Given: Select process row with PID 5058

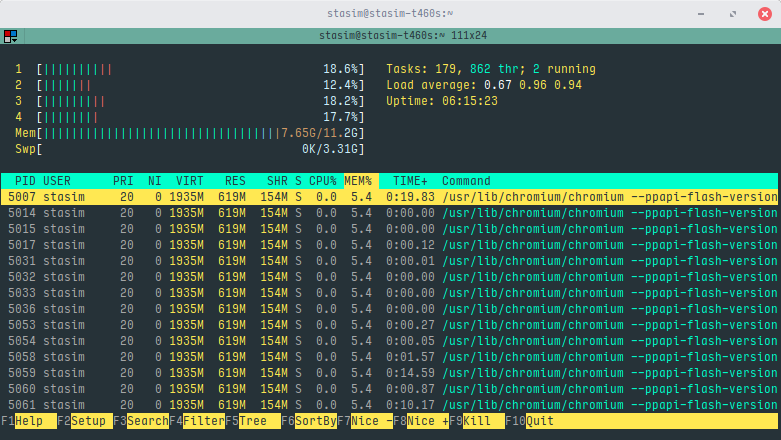Looking at the screenshot, I should [x=389, y=357].
